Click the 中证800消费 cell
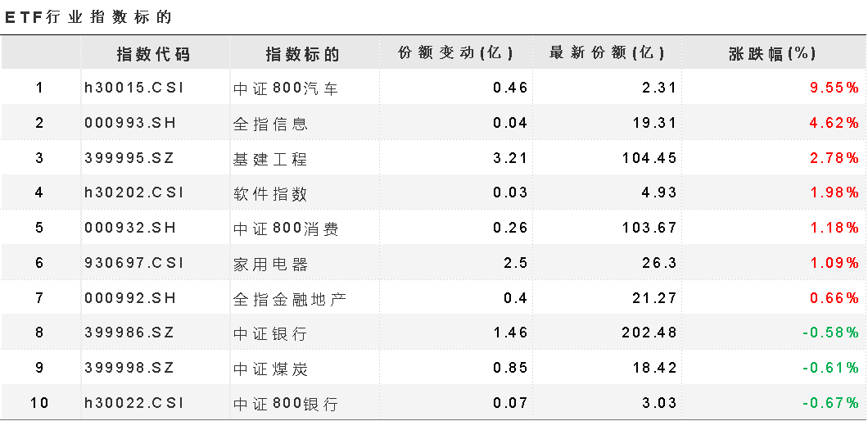868x421 pixels. (x=286, y=229)
